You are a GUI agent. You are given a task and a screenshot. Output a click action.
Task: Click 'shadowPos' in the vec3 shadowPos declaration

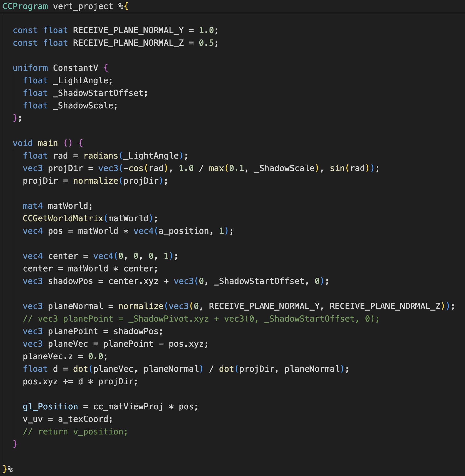pos(71,281)
